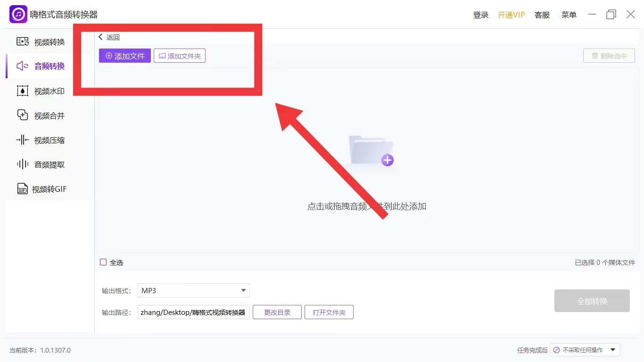
Task: Click the folder plus icon to add files
Action: click(372, 151)
